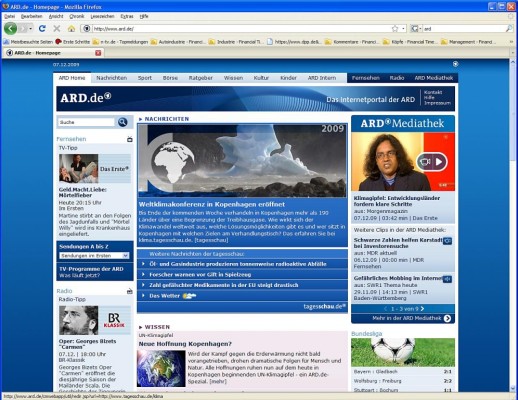Click the blue magnifier search button beside Suche
The image size is (518, 400).
(123, 122)
